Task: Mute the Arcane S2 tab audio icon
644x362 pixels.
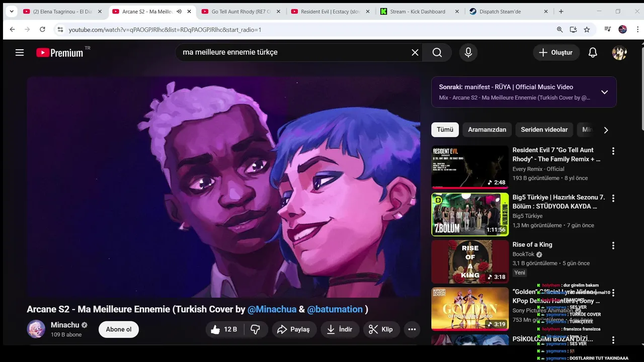Action: 179,12
